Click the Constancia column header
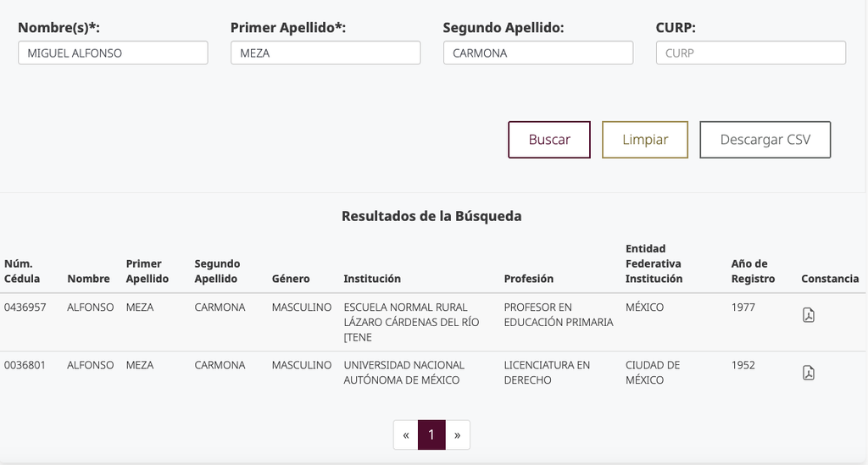 [830, 279]
